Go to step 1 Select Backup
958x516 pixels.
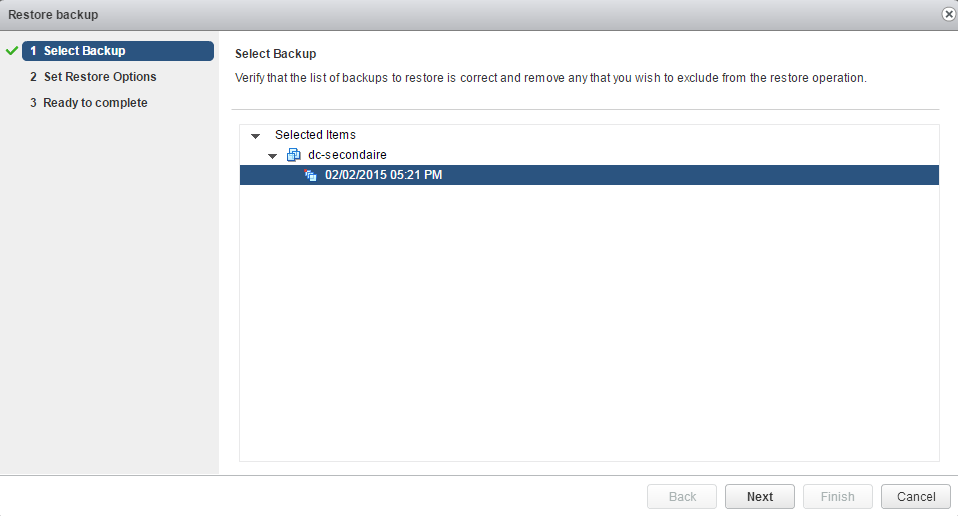tap(84, 51)
